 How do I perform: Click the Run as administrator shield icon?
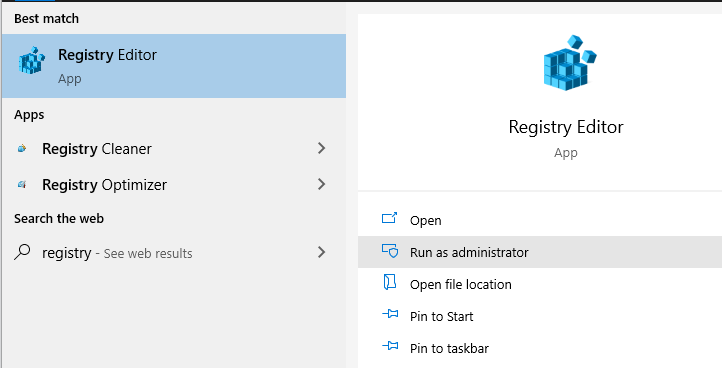390,251
